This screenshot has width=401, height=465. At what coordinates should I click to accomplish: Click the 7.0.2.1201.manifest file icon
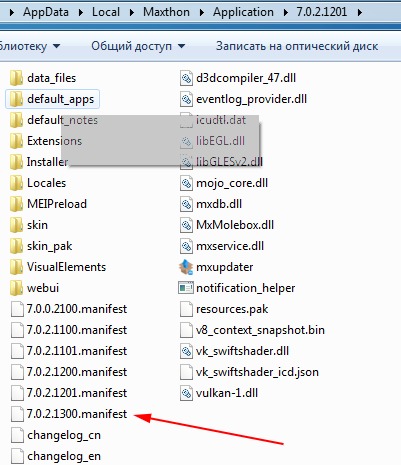tap(17, 393)
